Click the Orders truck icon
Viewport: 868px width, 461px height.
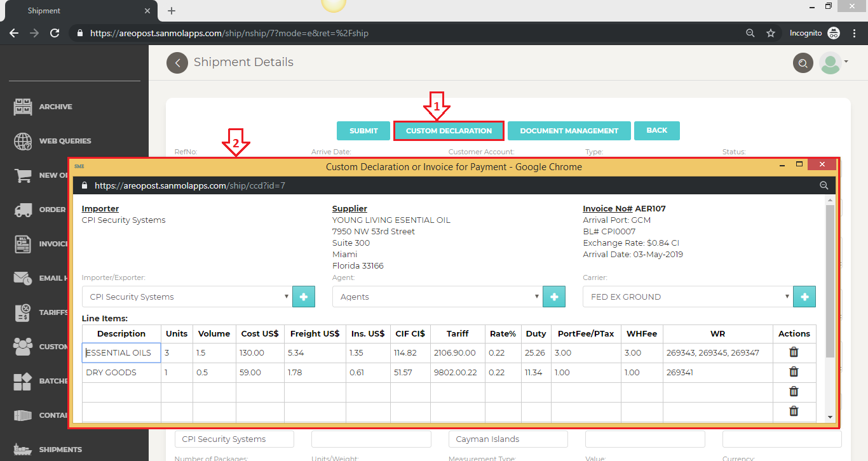point(23,210)
